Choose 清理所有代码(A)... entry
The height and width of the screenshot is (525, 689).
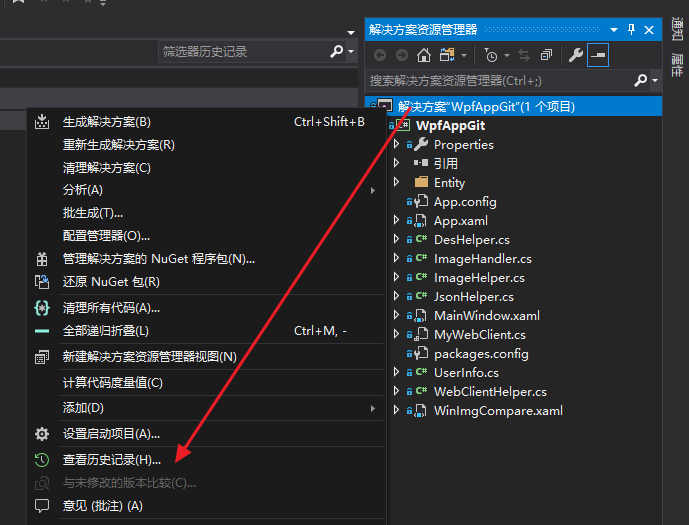205,308
